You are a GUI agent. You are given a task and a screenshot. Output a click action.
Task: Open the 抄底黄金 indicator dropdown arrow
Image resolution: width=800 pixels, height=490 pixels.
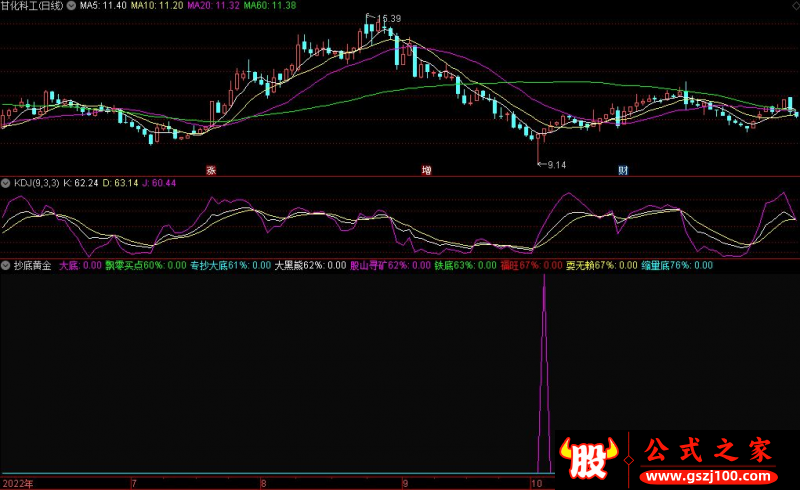coord(5,266)
